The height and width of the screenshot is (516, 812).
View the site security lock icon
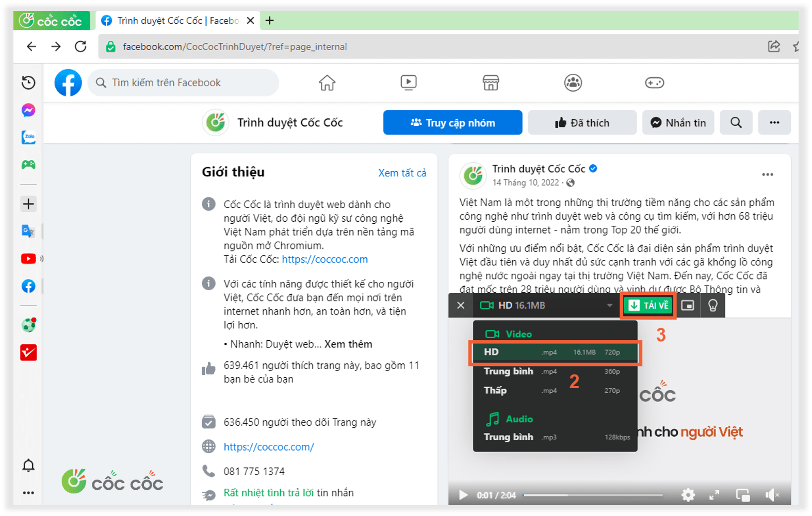click(x=110, y=47)
